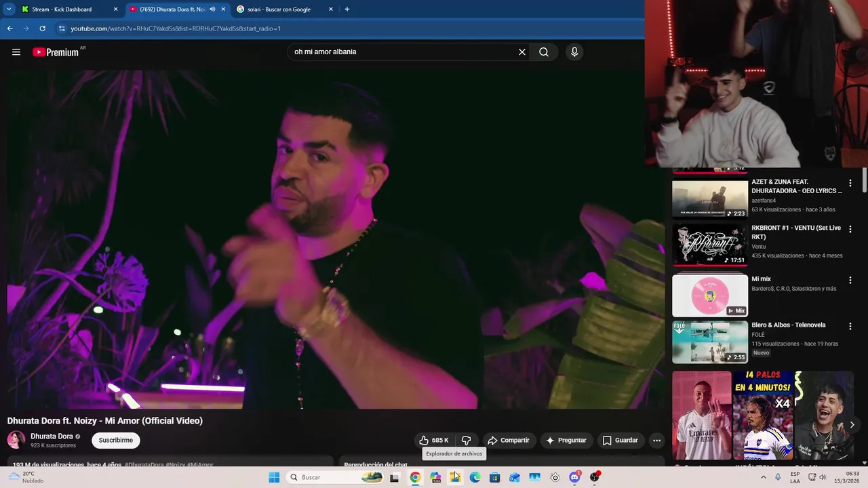Open File Explorer on the taskbar
The width and height of the screenshot is (868, 488).
[455, 477]
